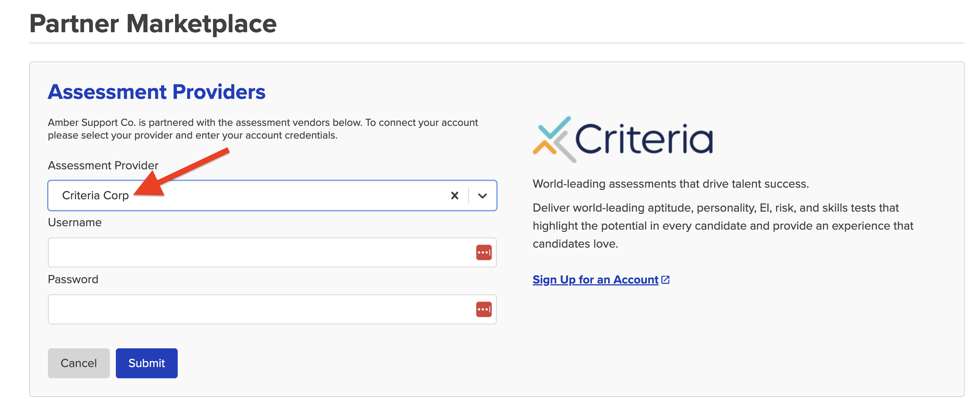
Task: Expand the Assessment Provider dropdown chevron
Action: [483, 196]
